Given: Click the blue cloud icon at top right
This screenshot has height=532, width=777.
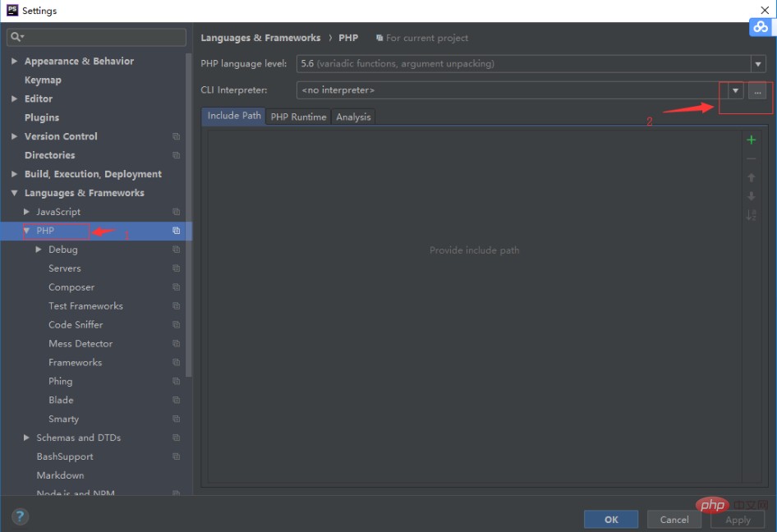Looking at the screenshot, I should [760, 27].
